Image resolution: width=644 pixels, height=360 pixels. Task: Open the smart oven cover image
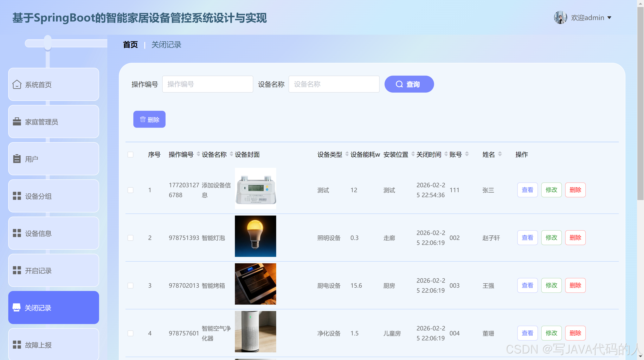point(255,284)
